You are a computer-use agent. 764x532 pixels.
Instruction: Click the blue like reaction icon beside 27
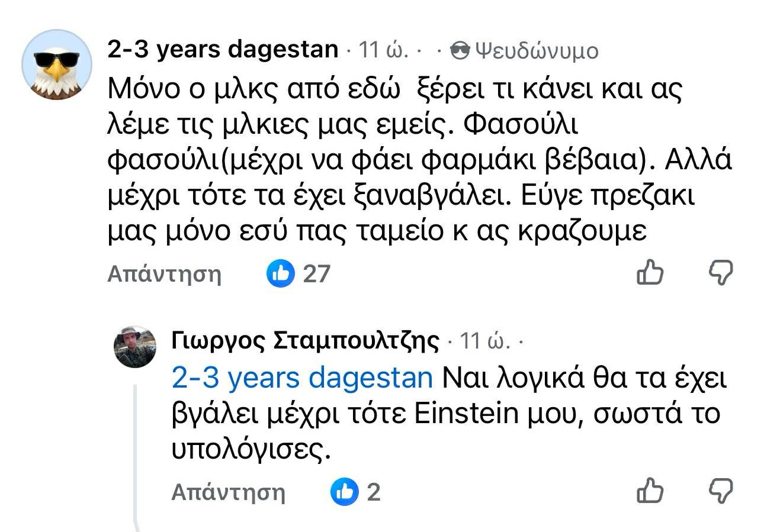tap(280, 274)
